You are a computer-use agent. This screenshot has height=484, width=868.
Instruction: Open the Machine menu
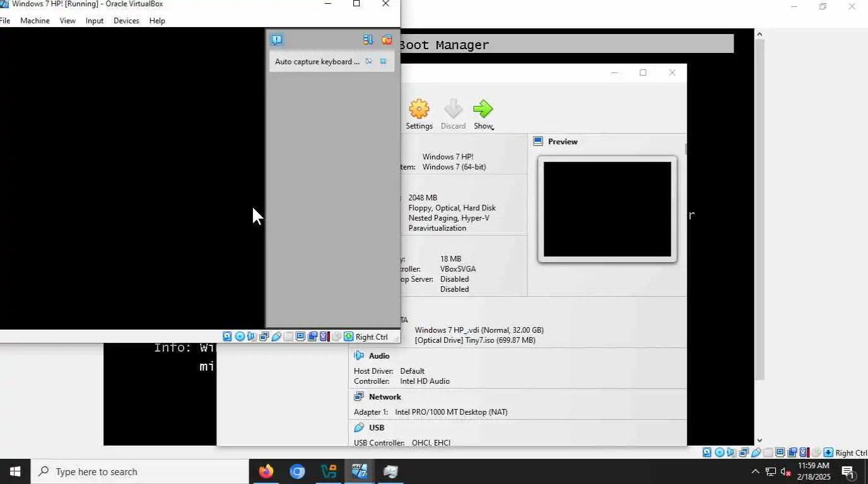pyautogui.click(x=35, y=21)
